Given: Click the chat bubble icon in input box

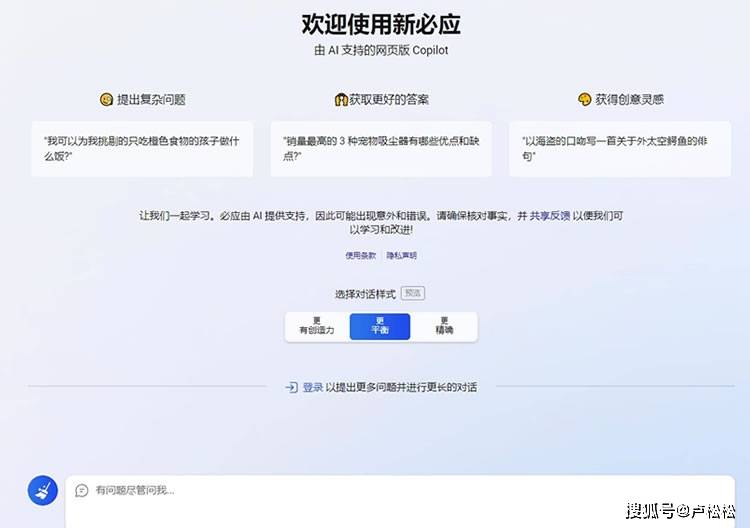Looking at the screenshot, I should [x=82, y=490].
